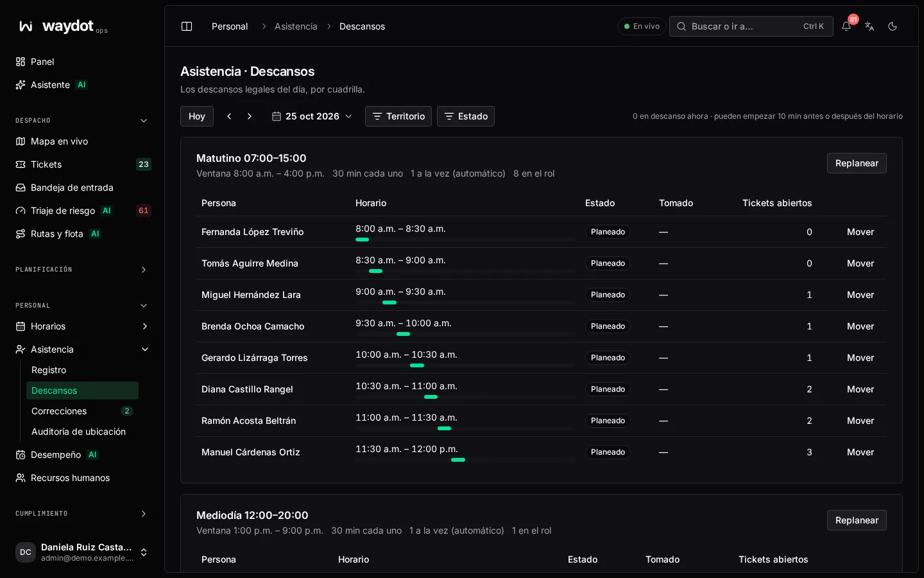Image resolution: width=924 pixels, height=578 pixels.
Task: Click the Buscar o ir a search field
Action: point(751,26)
